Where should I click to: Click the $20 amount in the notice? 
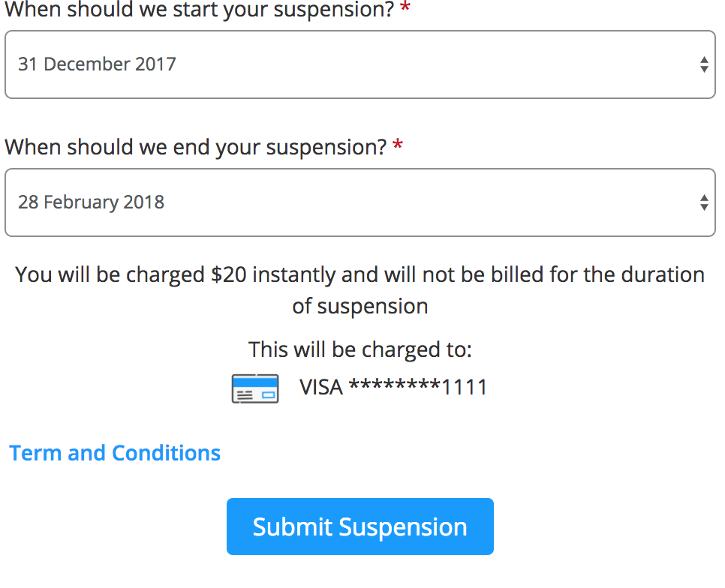coord(229,274)
